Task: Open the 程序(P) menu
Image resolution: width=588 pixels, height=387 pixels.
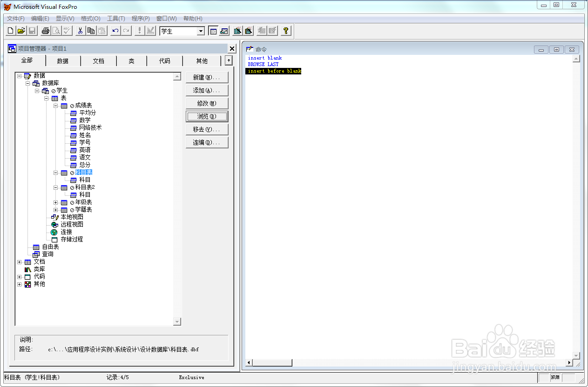Action: tap(141, 19)
